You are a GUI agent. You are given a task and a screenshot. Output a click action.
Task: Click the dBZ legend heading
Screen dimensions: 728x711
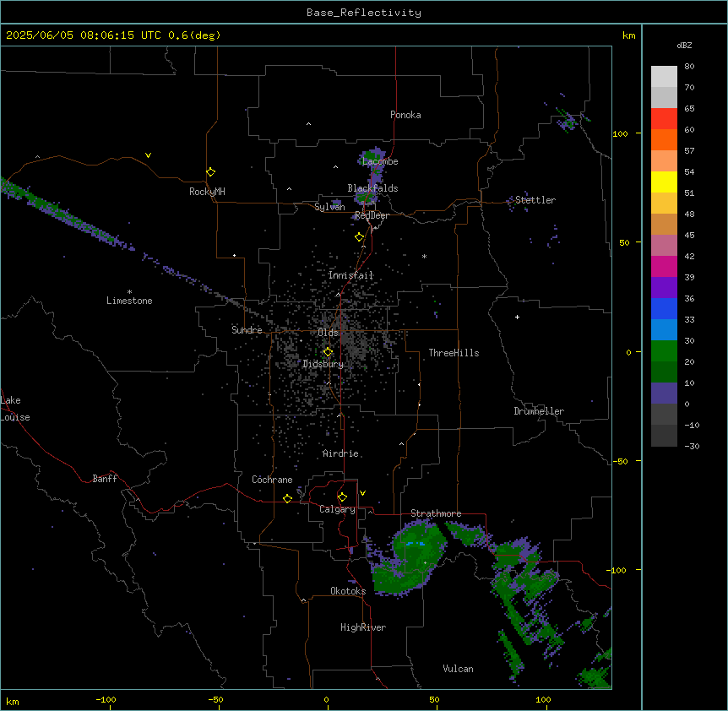684,45
